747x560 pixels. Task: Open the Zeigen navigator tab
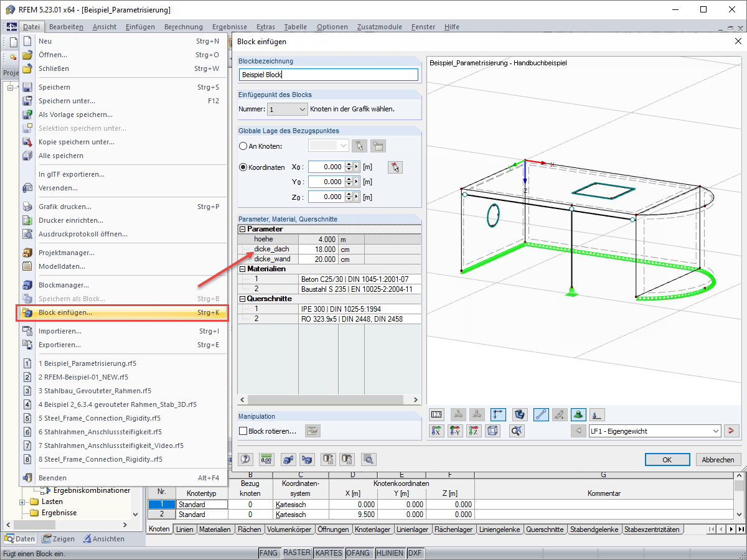(x=58, y=539)
